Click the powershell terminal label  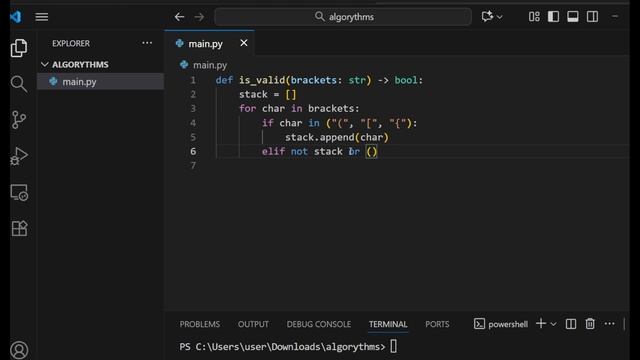point(508,324)
